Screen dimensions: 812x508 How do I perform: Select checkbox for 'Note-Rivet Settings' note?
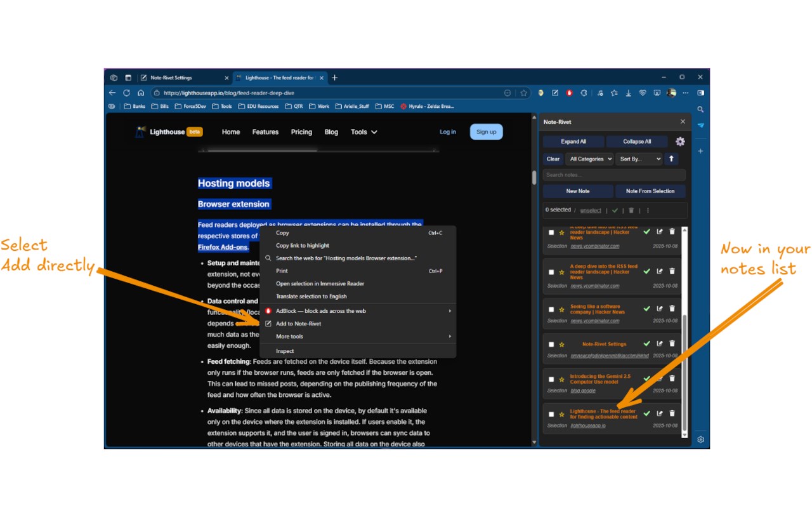551,344
